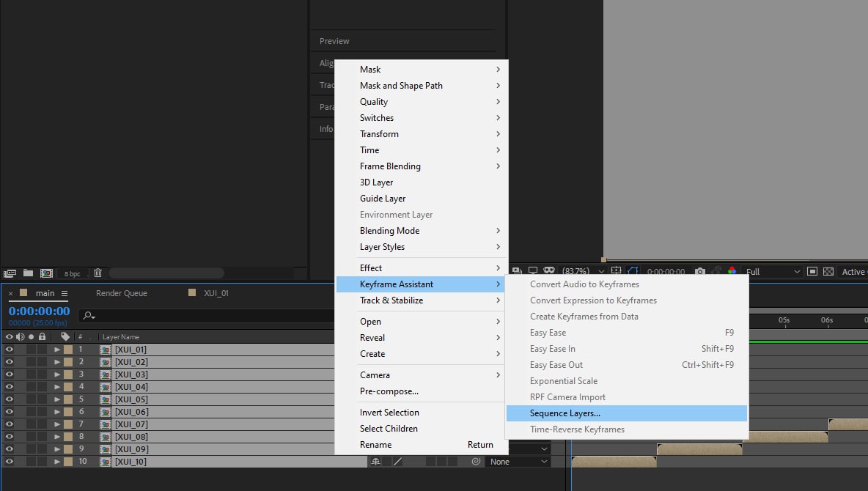
Task: Click the XUI_10 layer composition icon
Action: (x=105, y=462)
